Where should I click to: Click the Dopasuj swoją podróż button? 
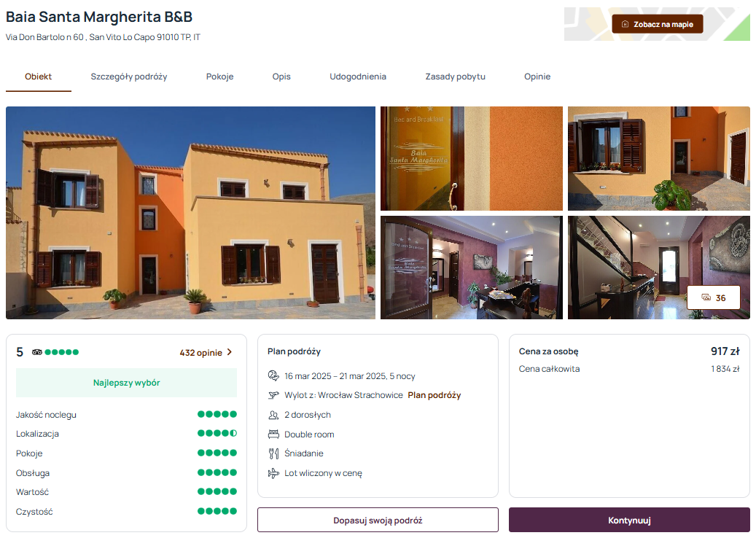pos(378,520)
